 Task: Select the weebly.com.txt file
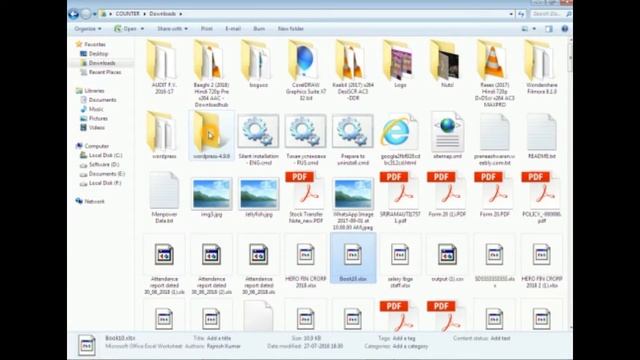coord(494,139)
